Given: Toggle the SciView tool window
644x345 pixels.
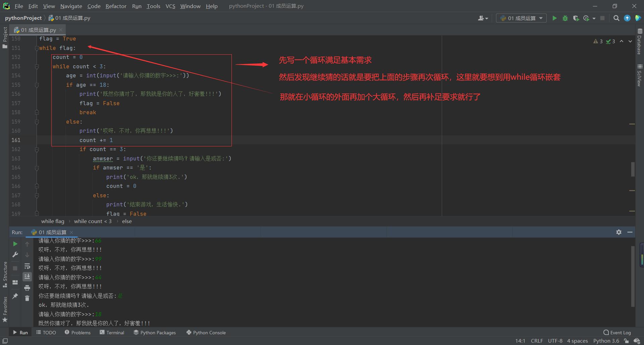Looking at the screenshot, I should 639,75.
